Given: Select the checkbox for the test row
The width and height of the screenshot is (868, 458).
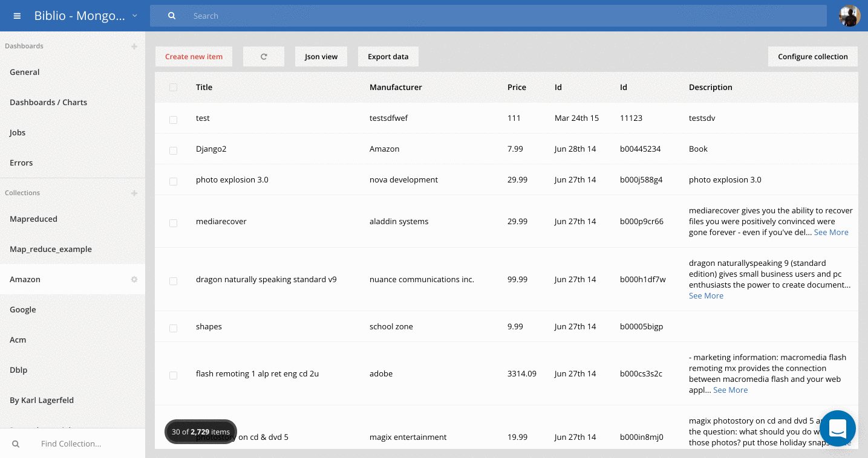Looking at the screenshot, I should [174, 120].
